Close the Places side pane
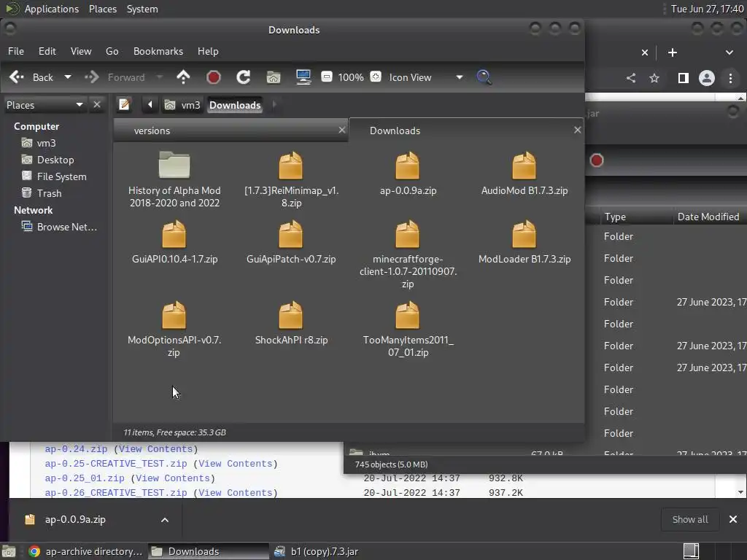The height and width of the screenshot is (560, 747). [97, 104]
